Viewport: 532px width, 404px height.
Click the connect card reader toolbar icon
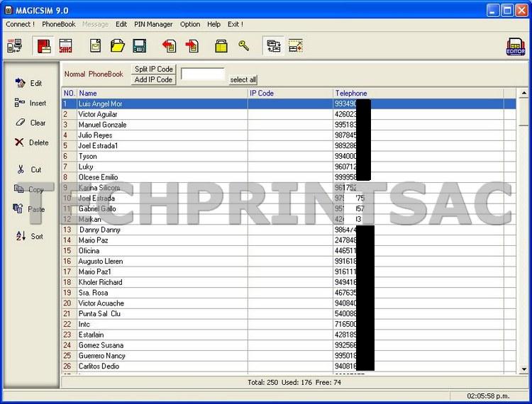(15, 46)
